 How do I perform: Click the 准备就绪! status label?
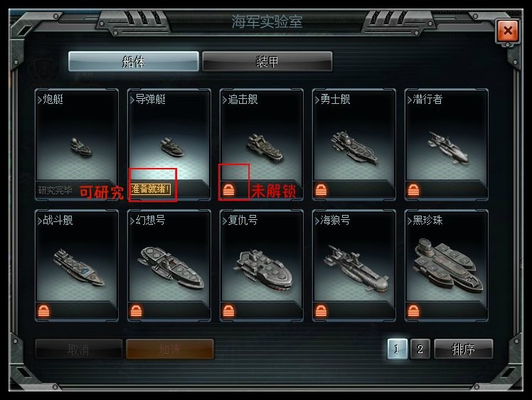(x=151, y=189)
